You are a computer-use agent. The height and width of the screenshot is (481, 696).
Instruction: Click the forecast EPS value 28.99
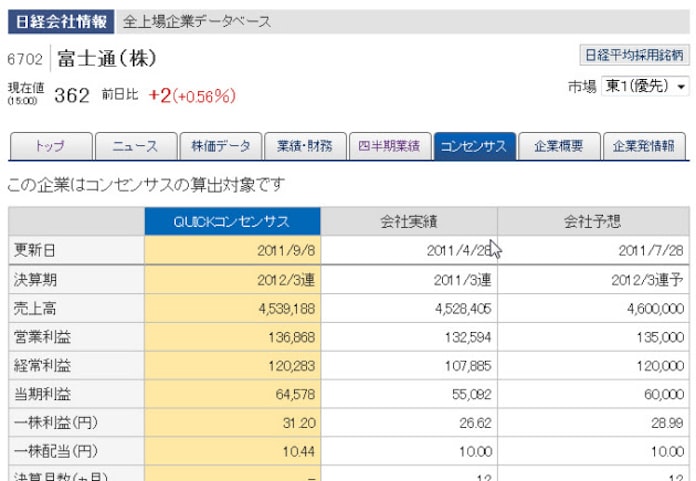pyautogui.click(x=668, y=423)
